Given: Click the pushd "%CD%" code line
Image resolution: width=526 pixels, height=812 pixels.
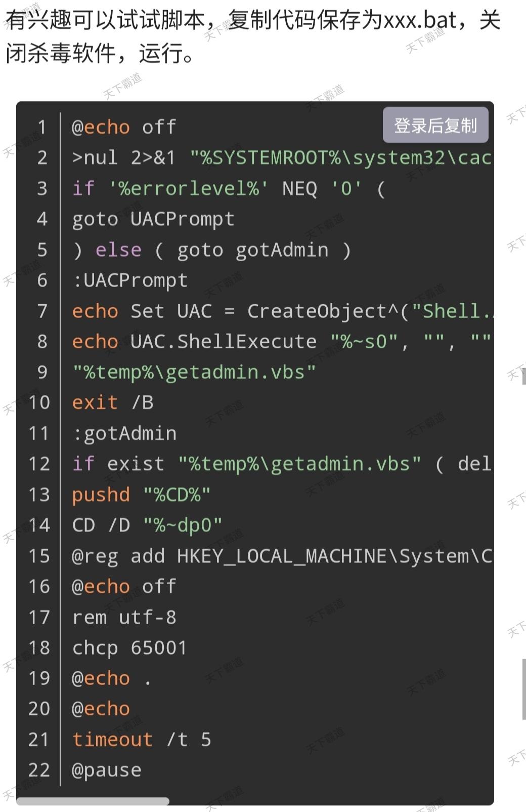Looking at the screenshot, I should 141,495.
